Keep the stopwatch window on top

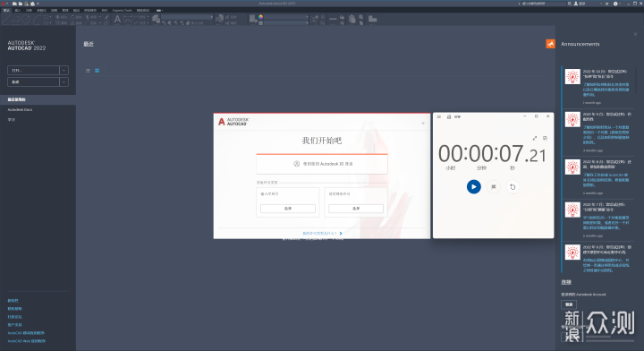[x=545, y=138]
